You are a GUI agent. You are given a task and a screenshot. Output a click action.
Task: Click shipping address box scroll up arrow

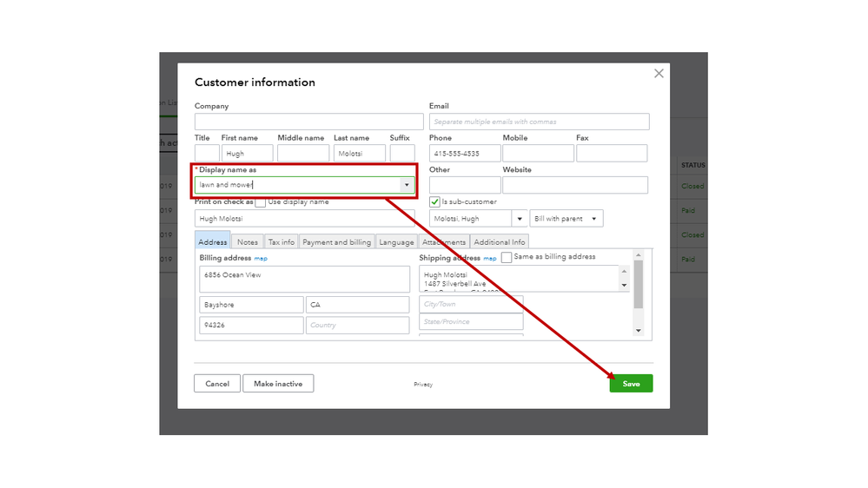pyautogui.click(x=624, y=271)
